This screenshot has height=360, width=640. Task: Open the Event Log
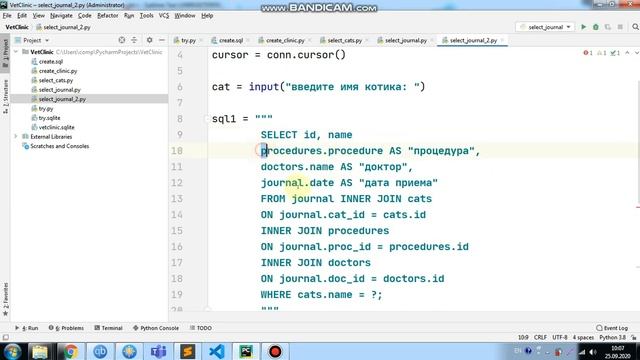612,328
